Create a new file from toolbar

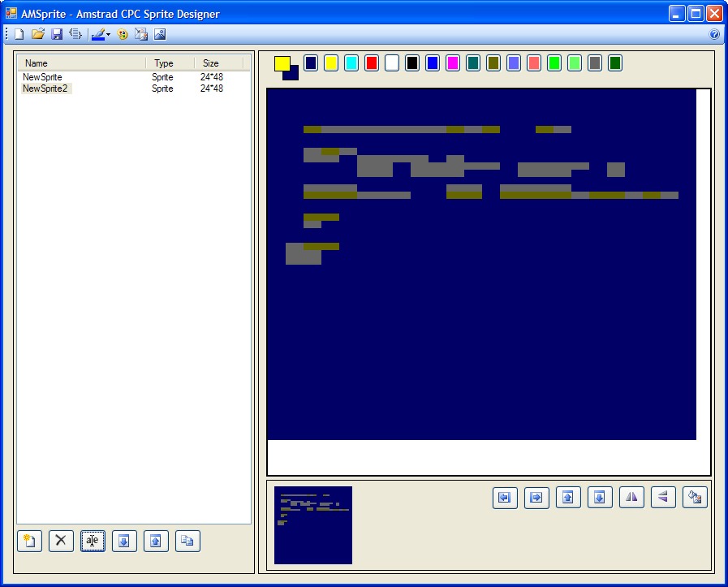click(x=19, y=34)
